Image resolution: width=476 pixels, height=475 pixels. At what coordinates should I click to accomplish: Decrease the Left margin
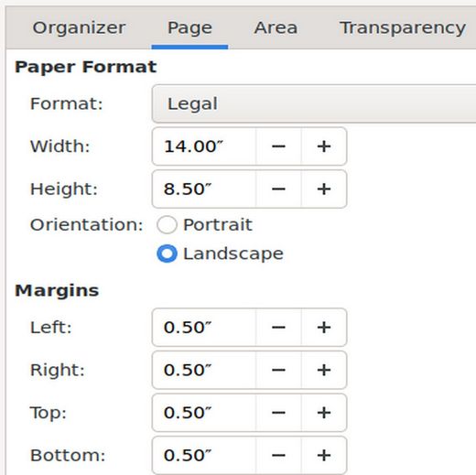pos(278,328)
